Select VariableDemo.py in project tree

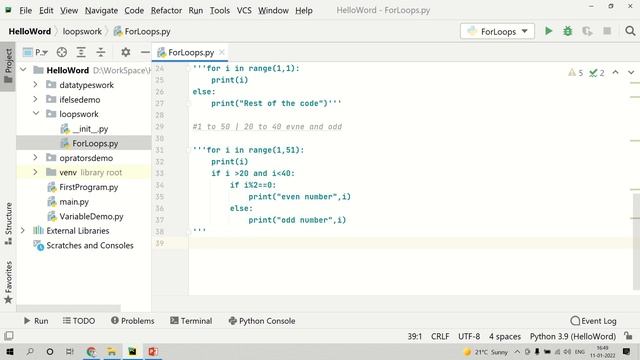(91, 216)
